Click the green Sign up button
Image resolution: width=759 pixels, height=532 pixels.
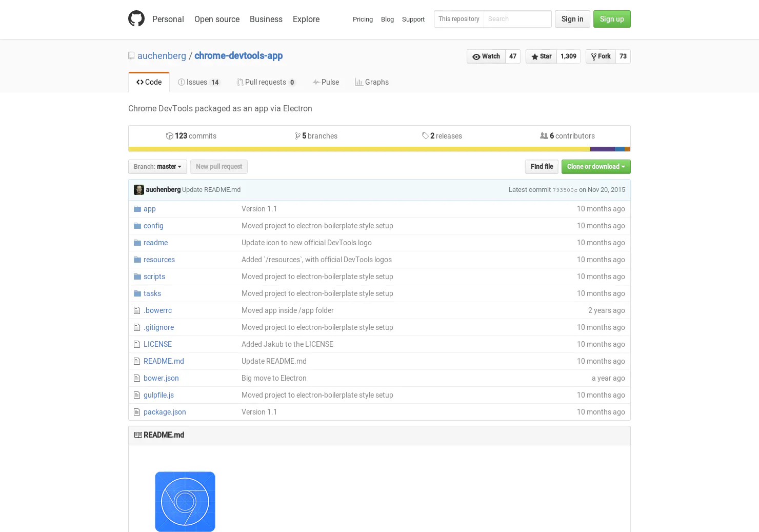(x=612, y=19)
